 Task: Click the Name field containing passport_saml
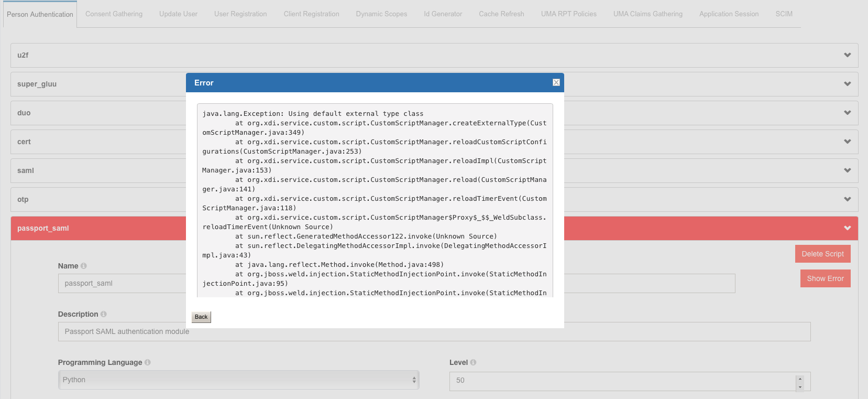pyautogui.click(x=397, y=283)
